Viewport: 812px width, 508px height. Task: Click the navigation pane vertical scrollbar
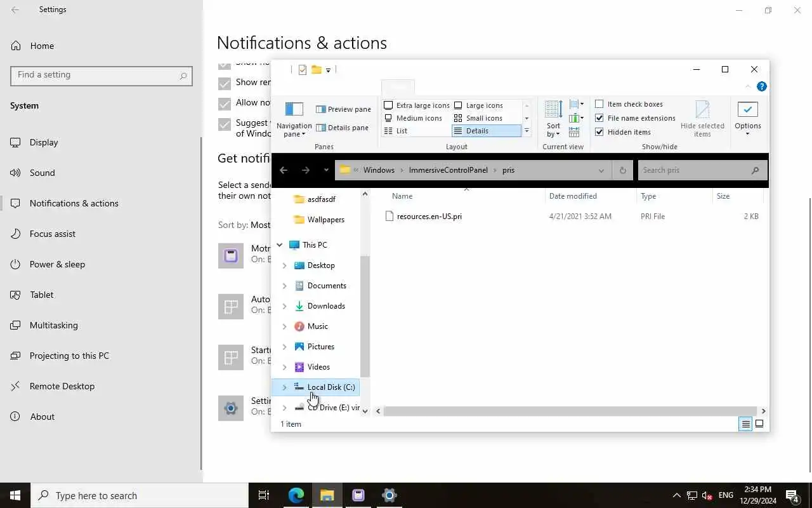coord(365,317)
